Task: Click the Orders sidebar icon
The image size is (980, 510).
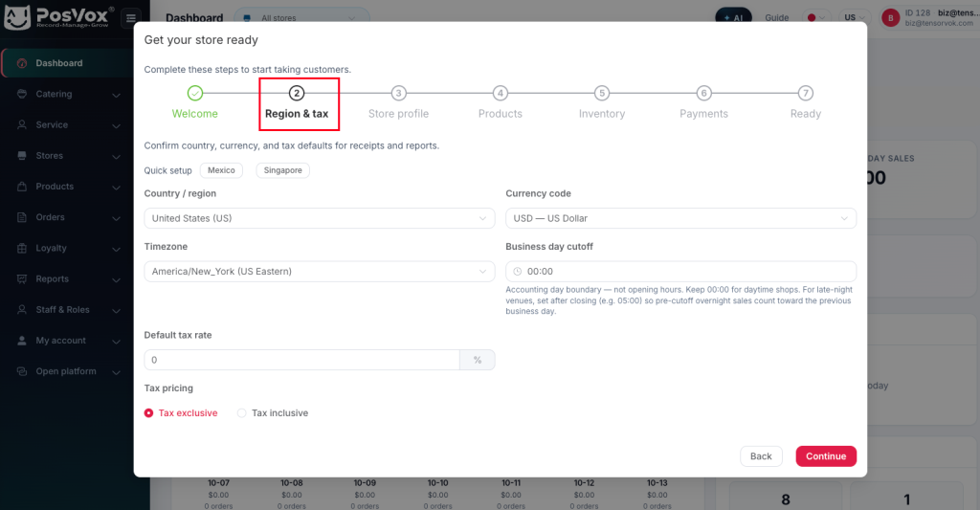Action: 22,217
